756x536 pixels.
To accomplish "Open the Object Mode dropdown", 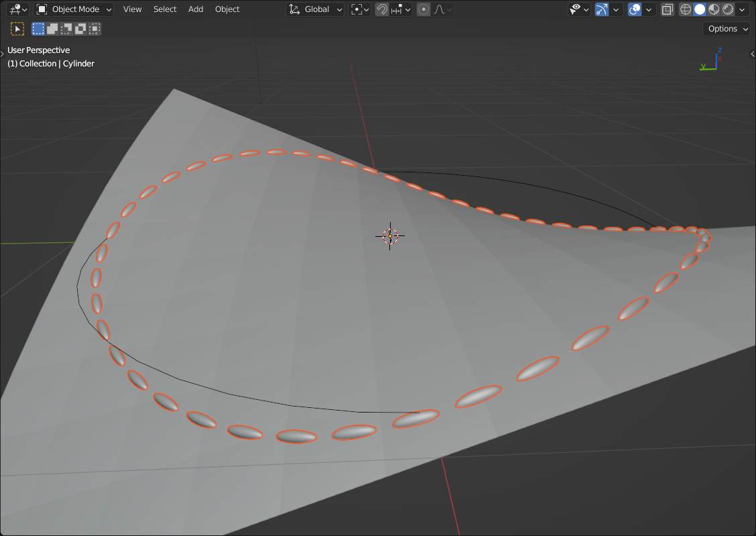I will point(74,9).
